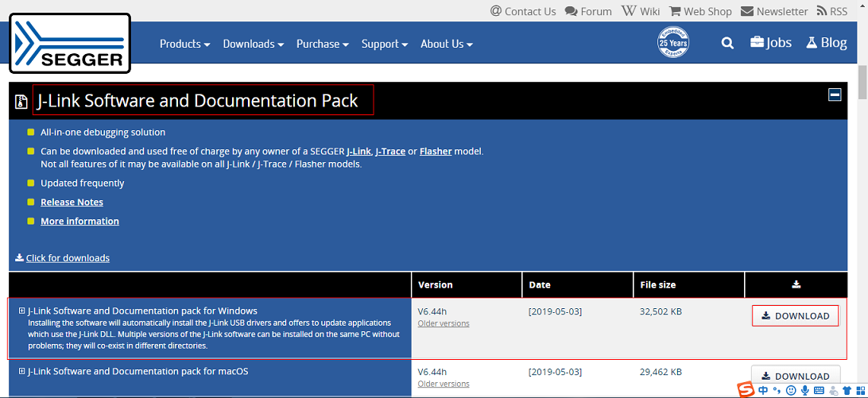This screenshot has width=868, height=398.
Task: Open the emoji smiley icon in IME bar
Action: pos(791,390)
